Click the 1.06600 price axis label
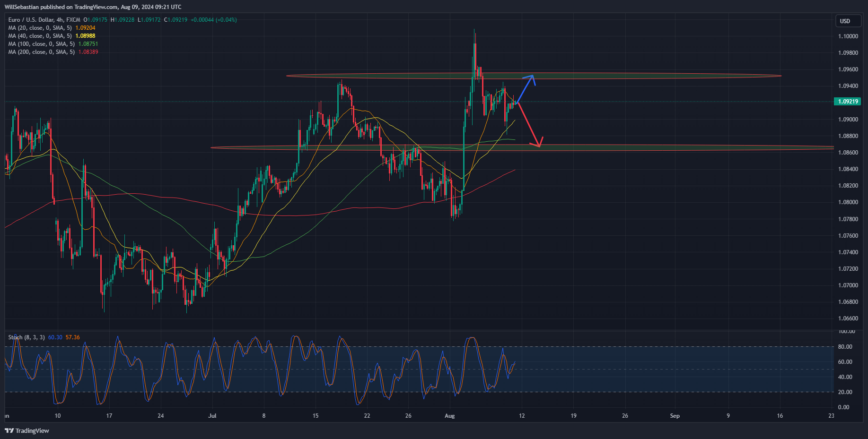Image resolution: width=868 pixels, height=439 pixels. (x=848, y=318)
